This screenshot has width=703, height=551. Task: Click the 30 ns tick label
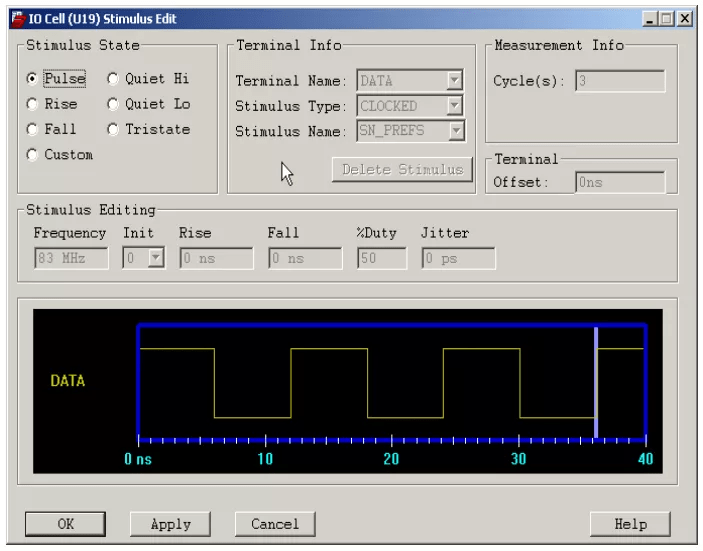click(518, 459)
